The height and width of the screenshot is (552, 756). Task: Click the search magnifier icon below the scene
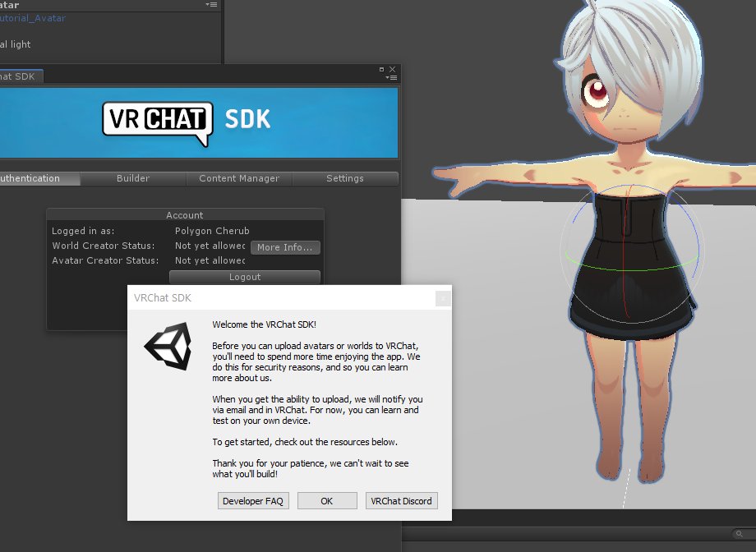739,534
